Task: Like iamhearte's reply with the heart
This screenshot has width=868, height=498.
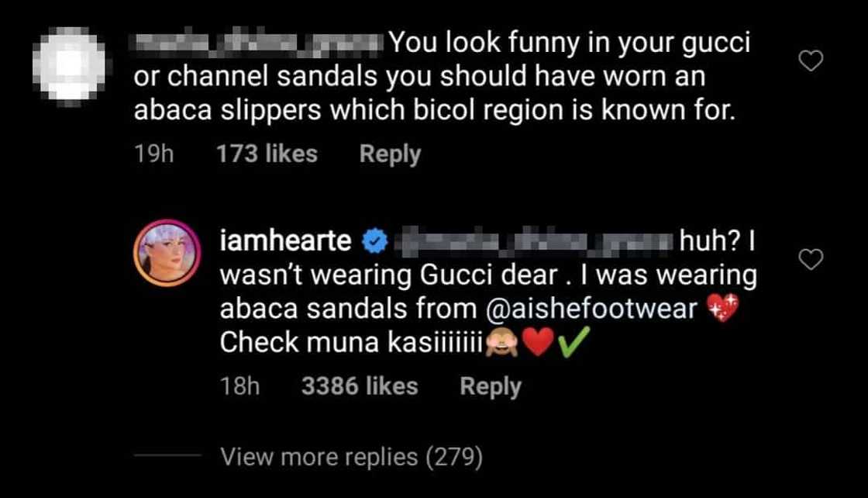Action: click(x=811, y=261)
